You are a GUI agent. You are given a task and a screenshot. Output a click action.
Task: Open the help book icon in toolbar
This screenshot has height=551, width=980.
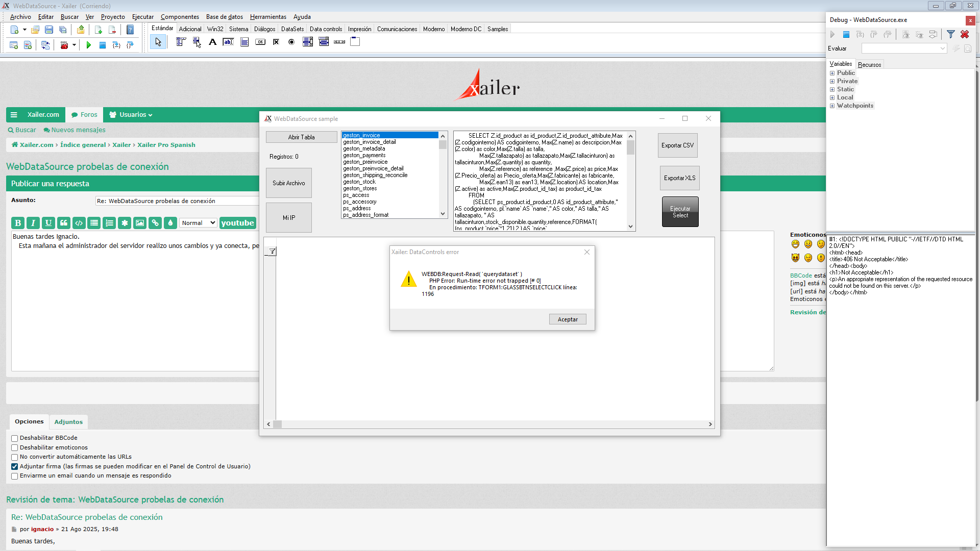(130, 30)
